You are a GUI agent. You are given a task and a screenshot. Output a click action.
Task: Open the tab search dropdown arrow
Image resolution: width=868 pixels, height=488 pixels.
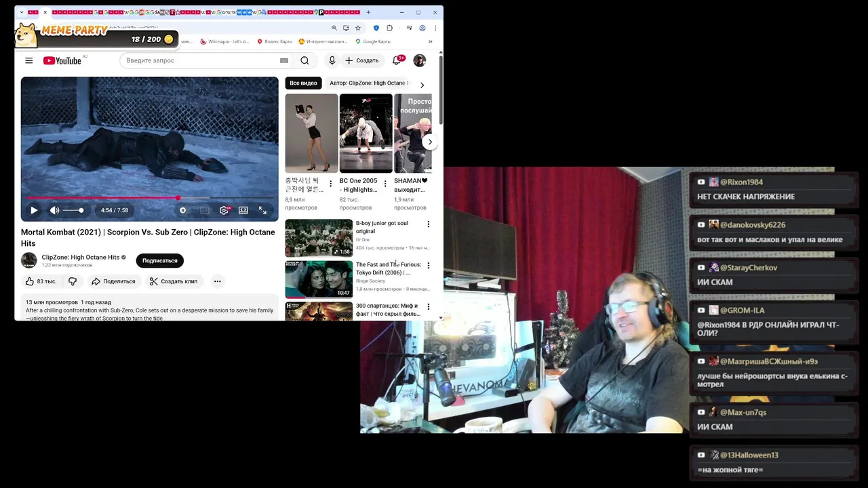click(22, 12)
